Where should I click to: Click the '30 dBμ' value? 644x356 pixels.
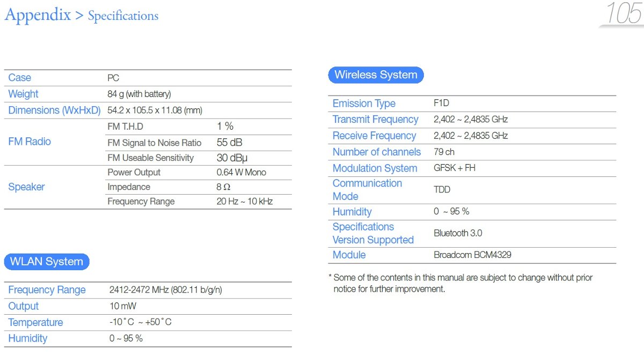pos(232,158)
